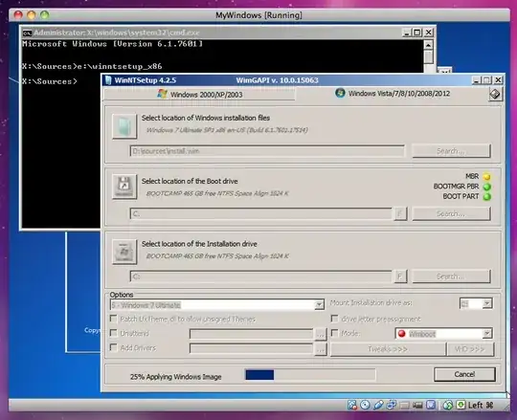
Task: Switch to Windows 2000/XP/2003 tab
Action: click(200, 95)
